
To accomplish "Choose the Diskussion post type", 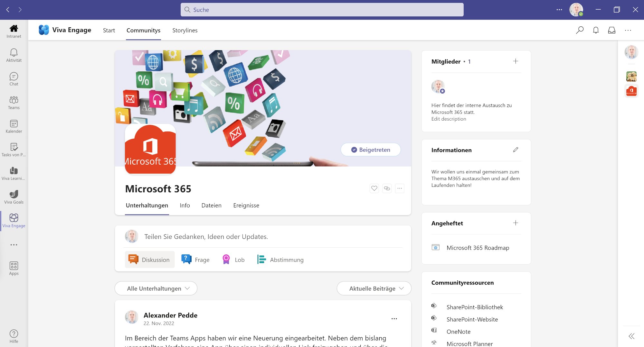I will (150, 260).
